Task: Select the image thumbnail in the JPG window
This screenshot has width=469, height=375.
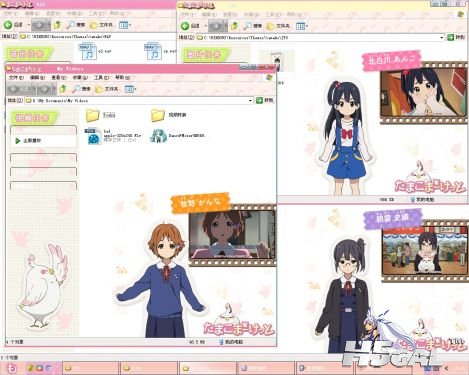Action: [277, 61]
